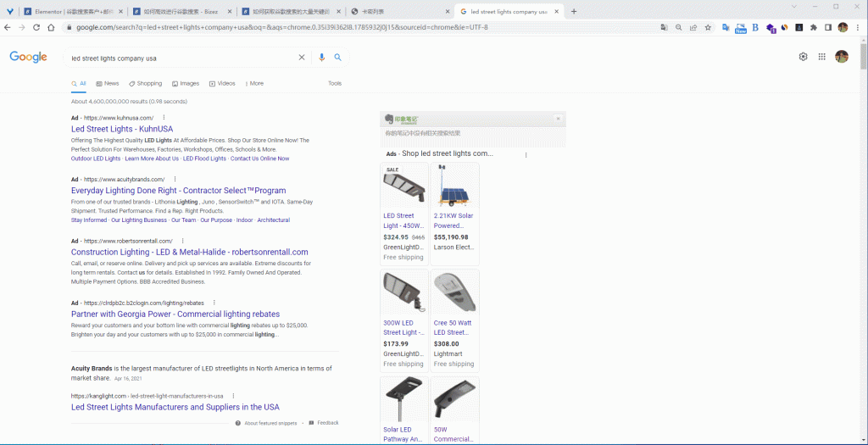Switch to the fourth tab with globe icon
The width and height of the screenshot is (868, 445).
pyautogui.click(x=400, y=11)
